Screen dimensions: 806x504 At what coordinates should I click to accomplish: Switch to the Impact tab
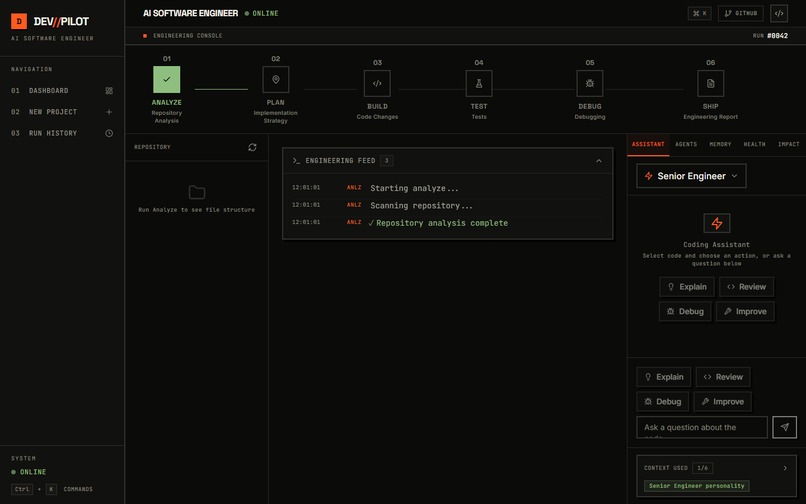click(789, 145)
